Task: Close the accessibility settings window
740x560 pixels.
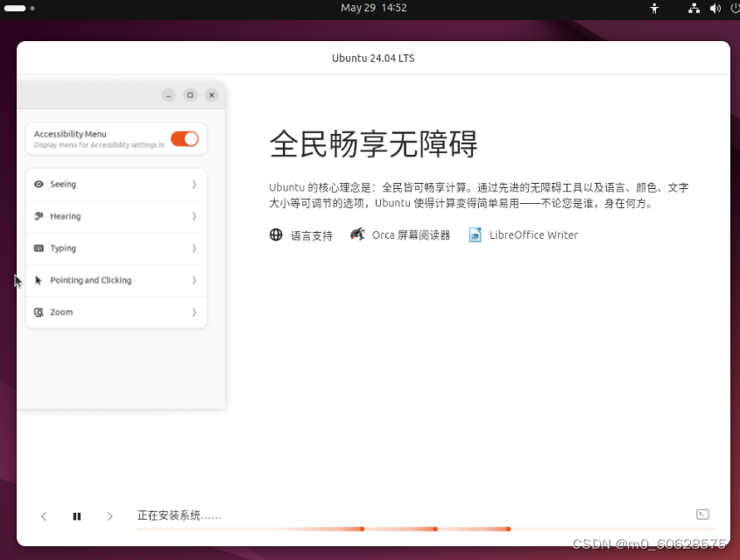Action: point(212,95)
